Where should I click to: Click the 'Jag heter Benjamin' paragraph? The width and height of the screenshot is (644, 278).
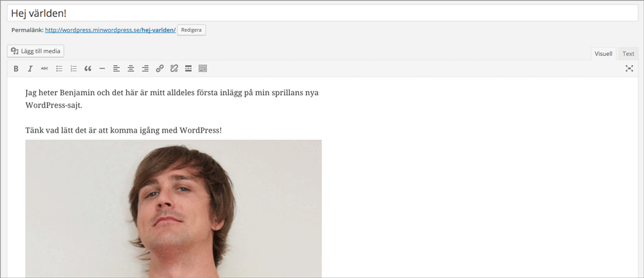pyautogui.click(x=172, y=98)
